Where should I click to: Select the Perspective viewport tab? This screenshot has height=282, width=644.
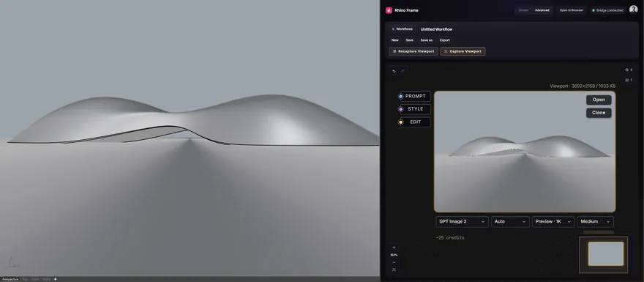coord(10,279)
